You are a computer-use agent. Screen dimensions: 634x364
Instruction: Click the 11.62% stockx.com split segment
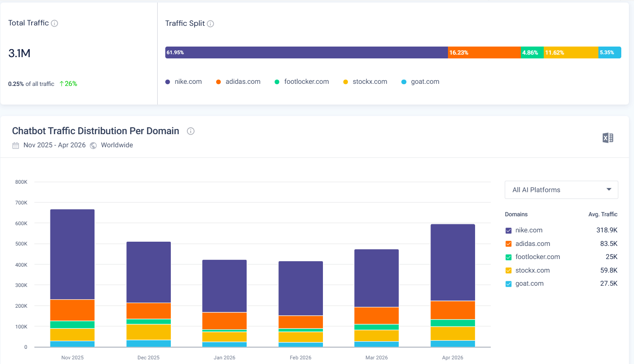571,52
